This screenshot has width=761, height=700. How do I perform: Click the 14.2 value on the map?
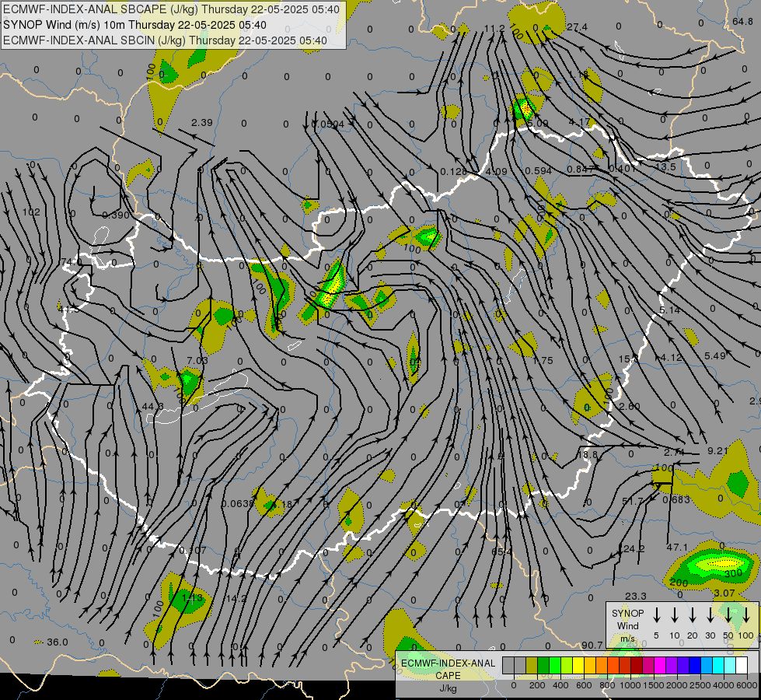click(236, 598)
